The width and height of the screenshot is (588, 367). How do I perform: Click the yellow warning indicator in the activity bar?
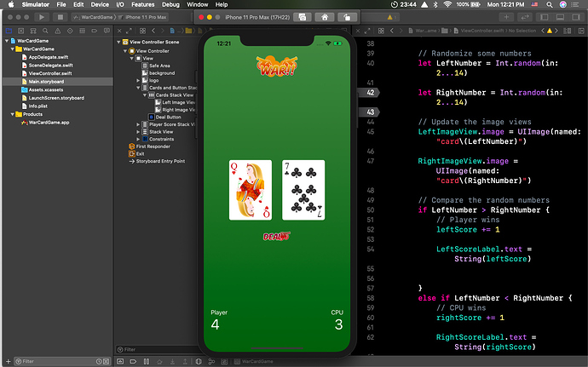coord(390,17)
